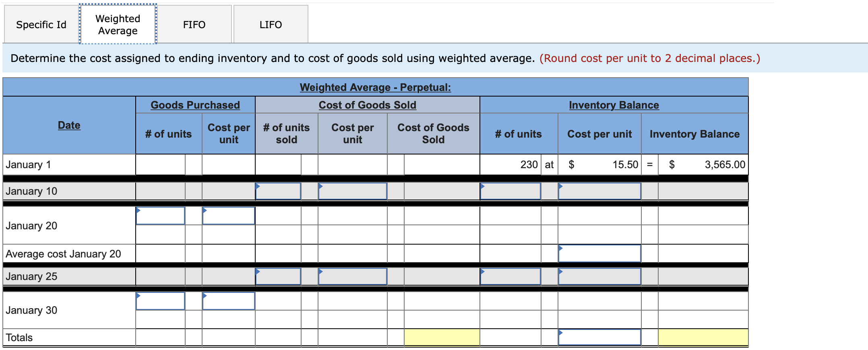Click the 'January 25' row label
868x350 pixels.
pyautogui.click(x=31, y=276)
